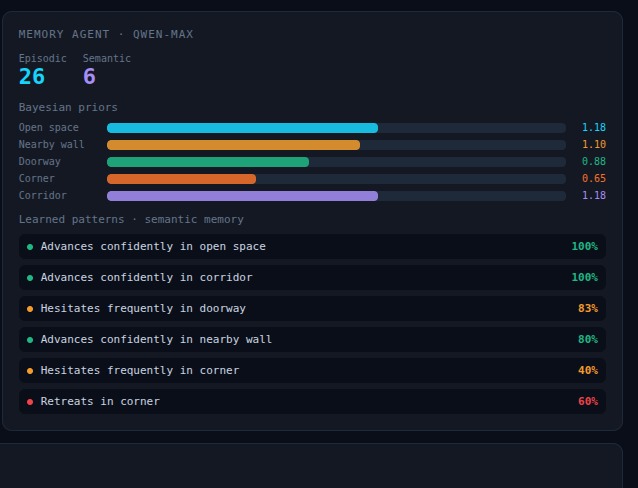Viewport: 638px width, 488px height.
Task: Click the Doorway label
Action: [x=39, y=162]
